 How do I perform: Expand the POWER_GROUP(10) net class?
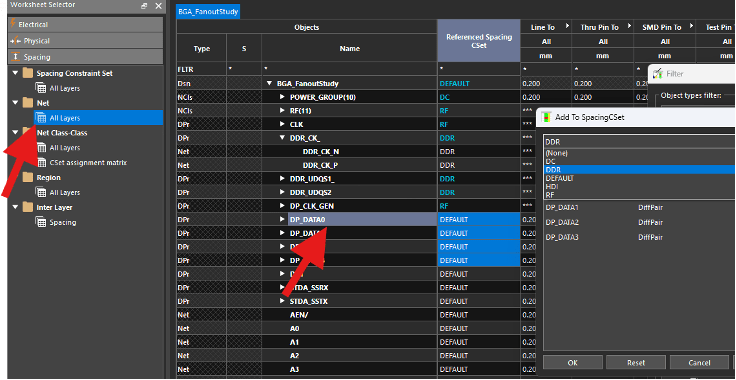(282, 97)
